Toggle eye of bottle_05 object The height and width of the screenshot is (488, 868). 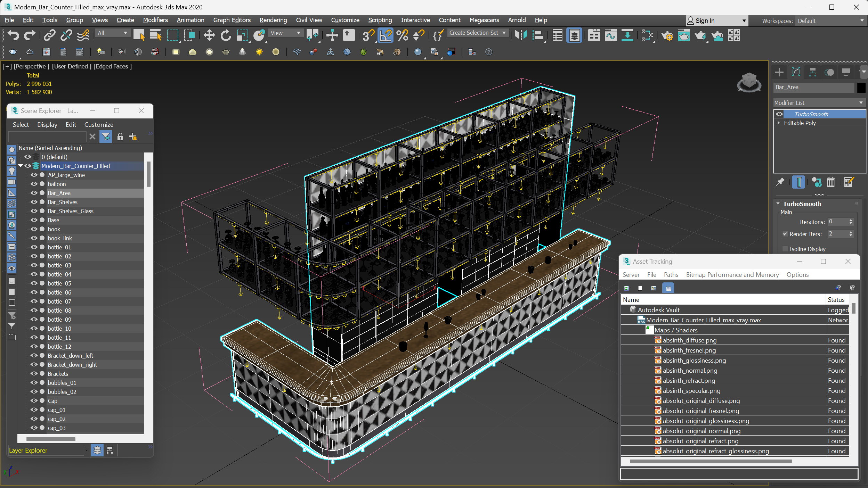(34, 283)
